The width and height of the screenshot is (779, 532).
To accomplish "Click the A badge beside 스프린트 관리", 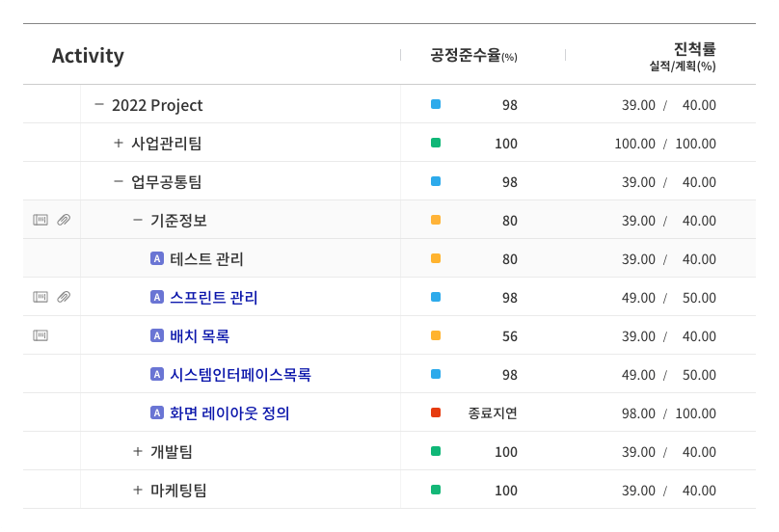I will [x=157, y=297].
